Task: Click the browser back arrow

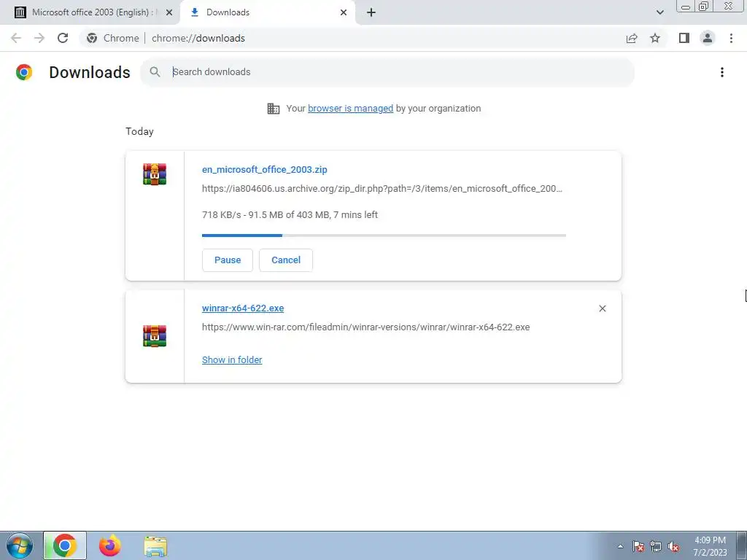Action: (x=16, y=38)
